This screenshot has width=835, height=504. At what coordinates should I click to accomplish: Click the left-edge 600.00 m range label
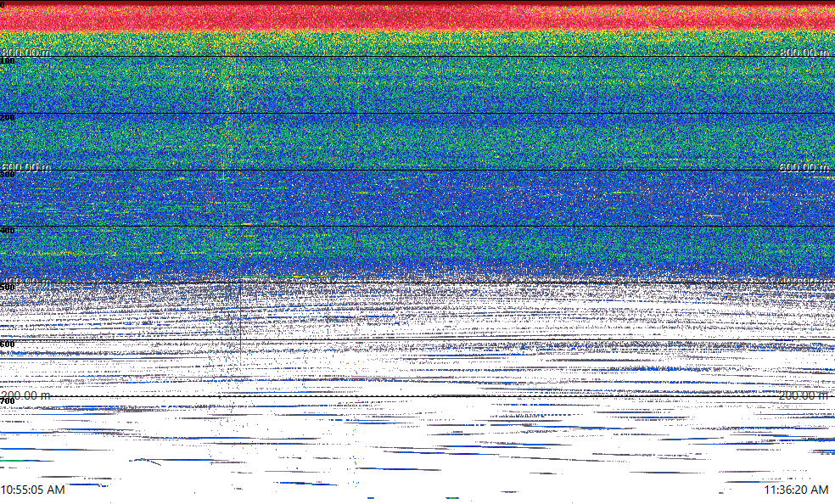point(26,167)
